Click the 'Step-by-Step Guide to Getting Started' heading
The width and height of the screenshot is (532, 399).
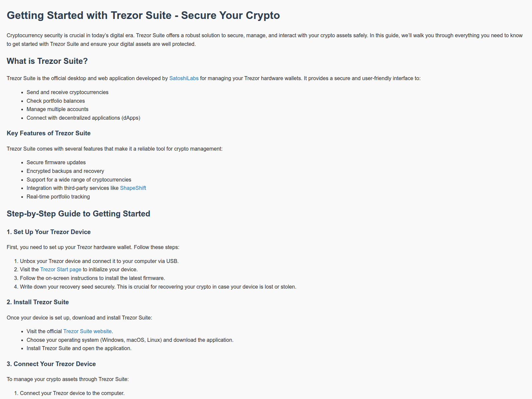pos(78,214)
